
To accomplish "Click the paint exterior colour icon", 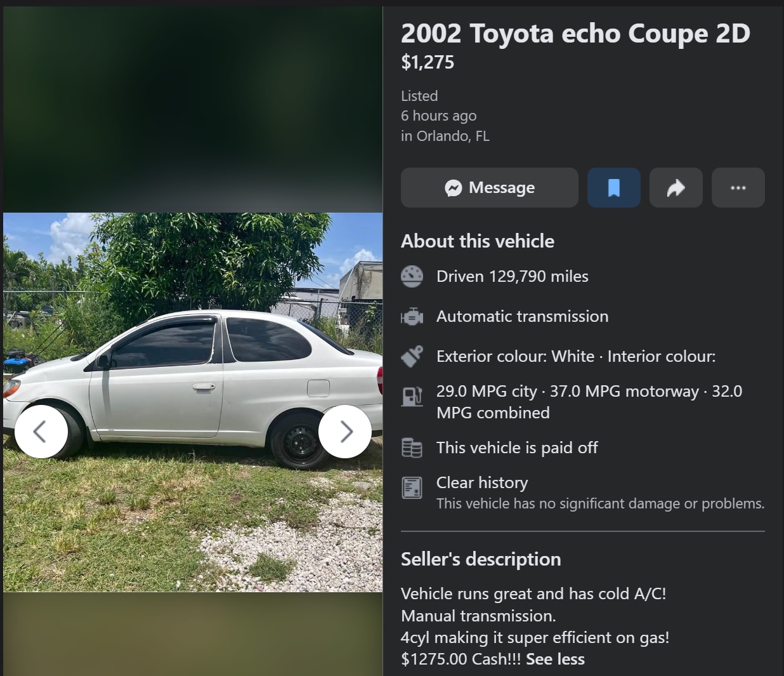I will (412, 356).
